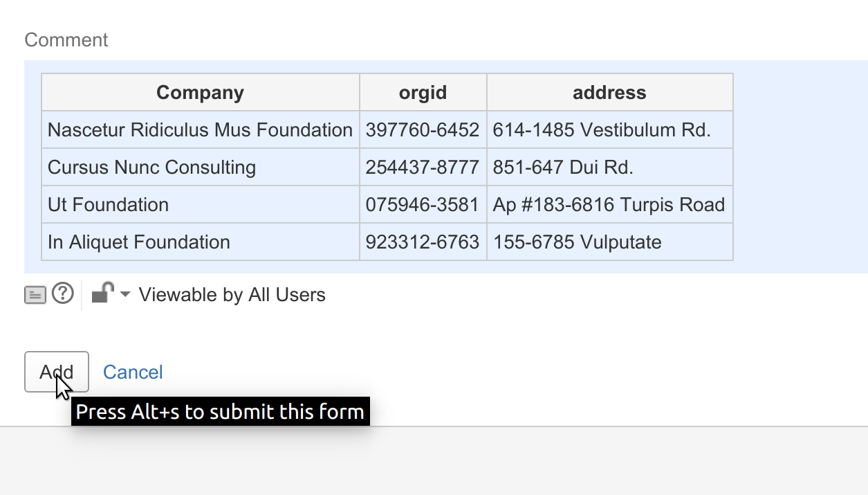Click the Cursus Nunc Consulting cell
The image size is (868, 495).
click(201, 168)
